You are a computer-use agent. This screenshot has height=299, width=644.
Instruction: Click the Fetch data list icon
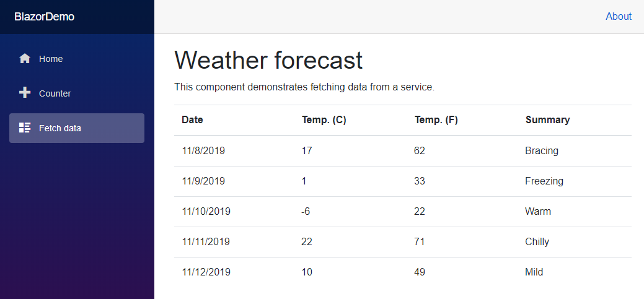pos(25,128)
